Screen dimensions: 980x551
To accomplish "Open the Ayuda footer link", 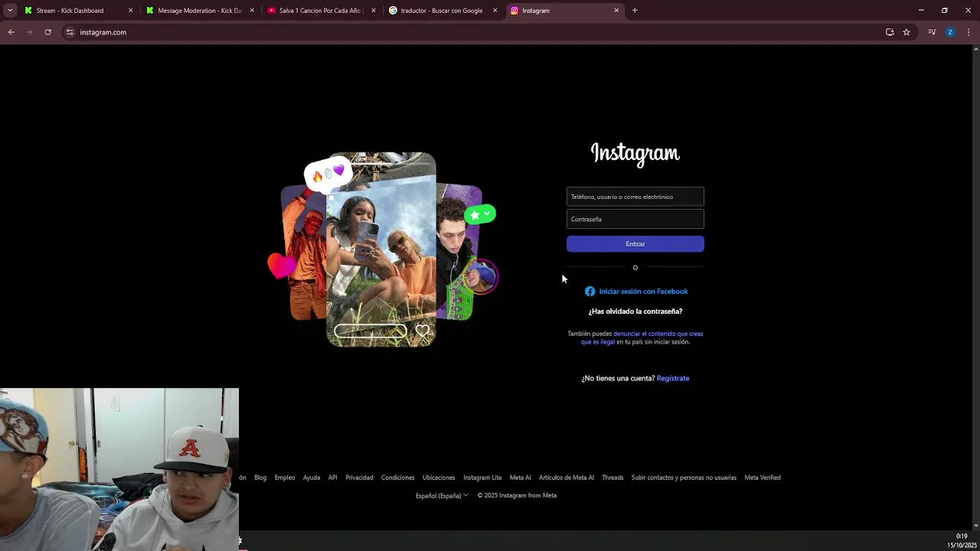I will point(312,478).
